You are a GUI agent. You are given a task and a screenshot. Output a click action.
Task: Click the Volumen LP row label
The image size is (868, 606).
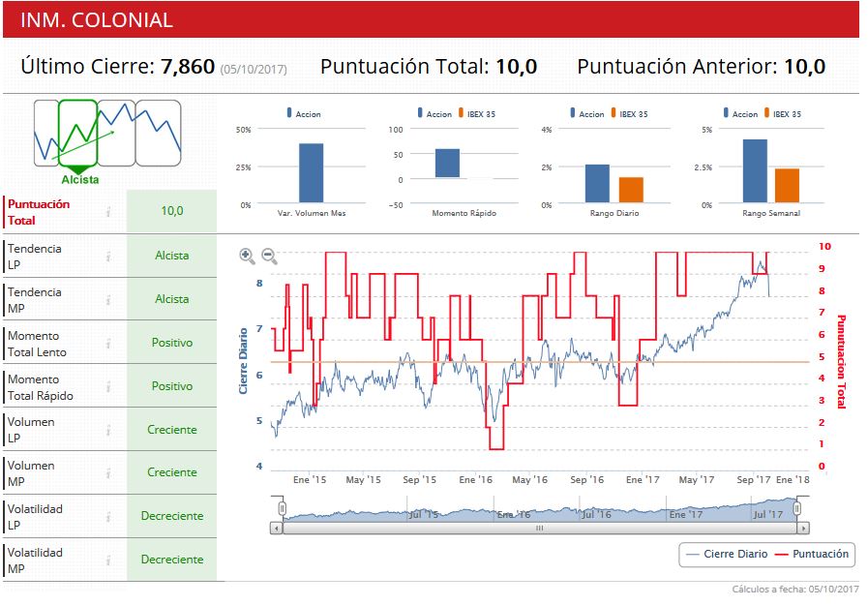tap(31, 430)
